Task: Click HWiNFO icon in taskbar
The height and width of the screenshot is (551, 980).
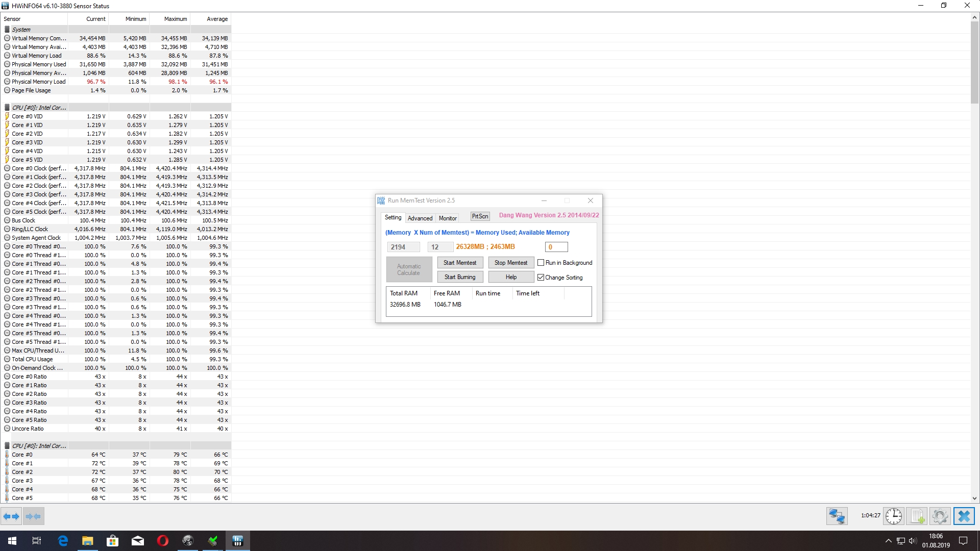Action: coord(237,541)
